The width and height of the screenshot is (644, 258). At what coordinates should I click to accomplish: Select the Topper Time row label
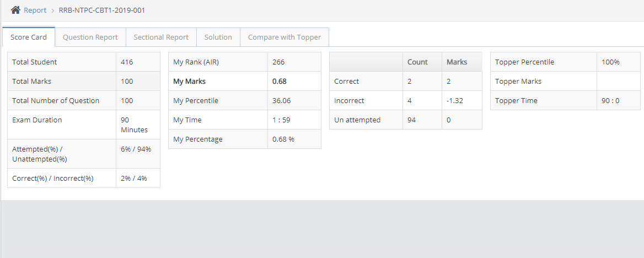point(516,101)
